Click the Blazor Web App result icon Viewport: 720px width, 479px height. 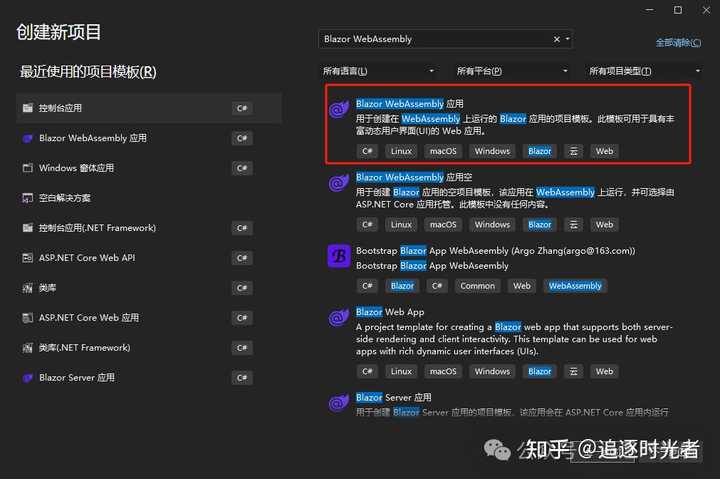(x=339, y=317)
